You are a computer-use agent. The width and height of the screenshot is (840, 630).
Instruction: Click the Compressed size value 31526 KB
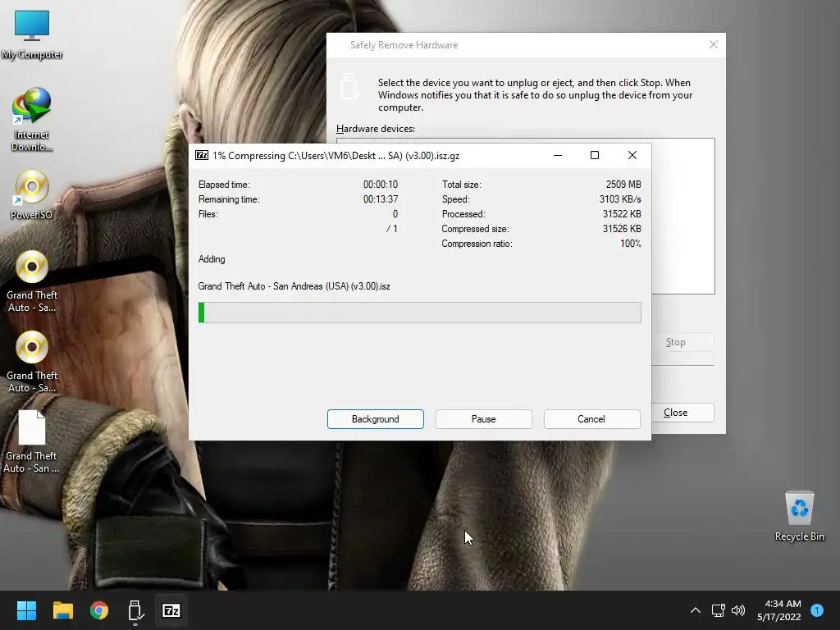point(622,229)
